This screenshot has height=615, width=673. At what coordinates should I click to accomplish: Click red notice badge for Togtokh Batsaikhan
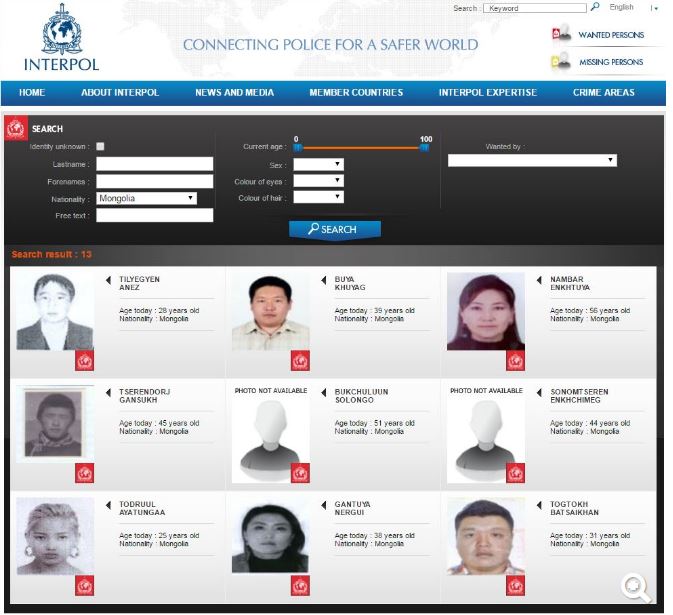click(515, 585)
